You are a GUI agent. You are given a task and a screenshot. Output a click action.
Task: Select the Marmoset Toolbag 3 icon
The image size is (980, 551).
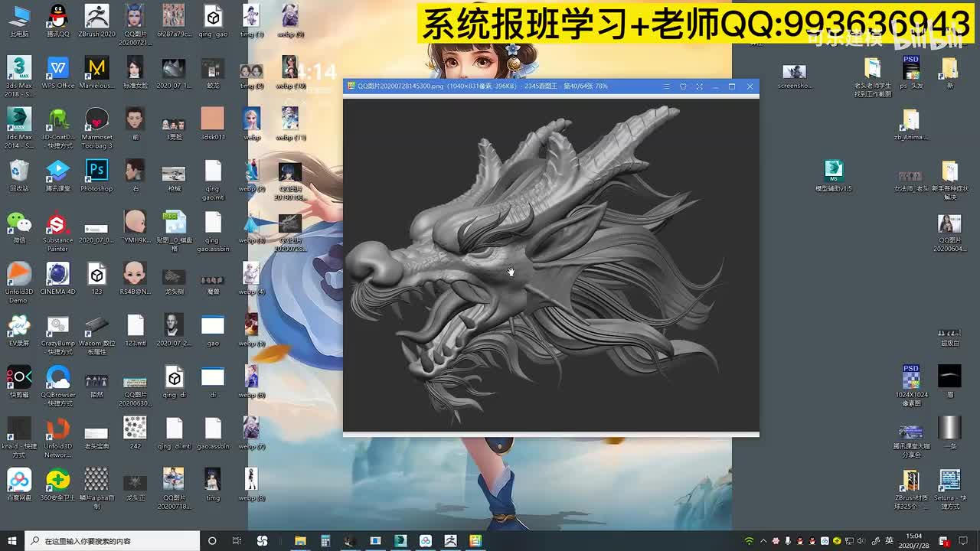coord(96,128)
